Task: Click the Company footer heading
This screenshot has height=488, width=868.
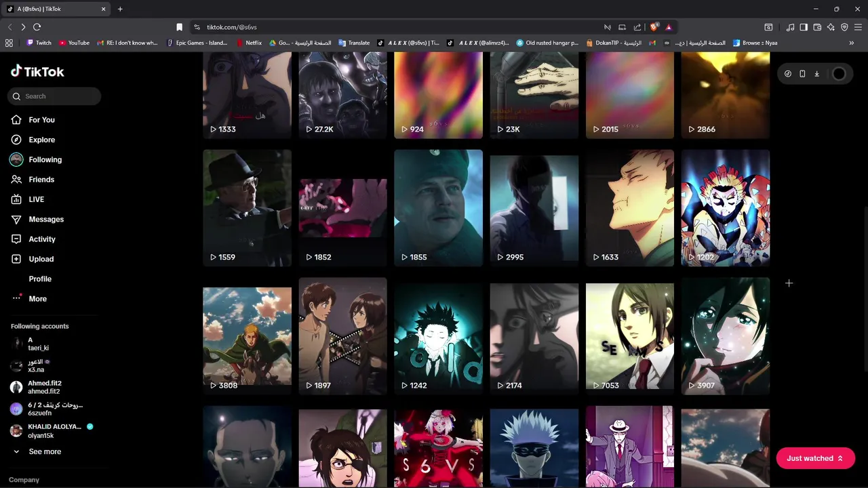Action: (x=24, y=480)
